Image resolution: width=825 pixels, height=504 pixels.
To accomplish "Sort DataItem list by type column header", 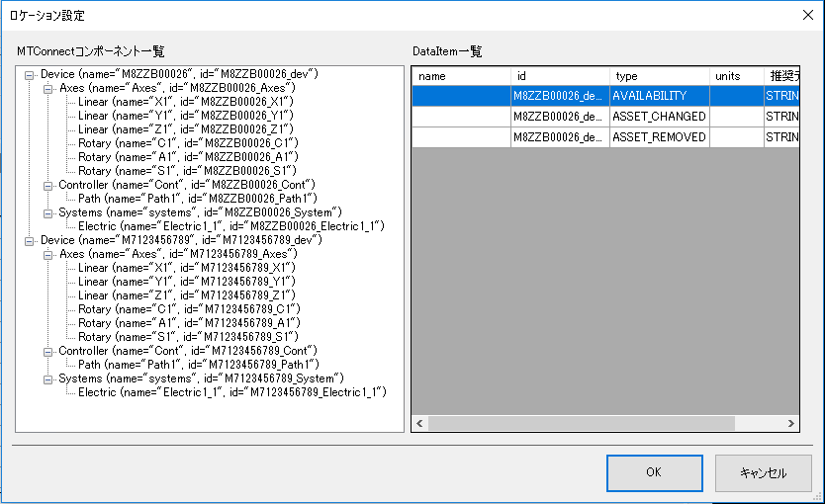I will (660, 76).
